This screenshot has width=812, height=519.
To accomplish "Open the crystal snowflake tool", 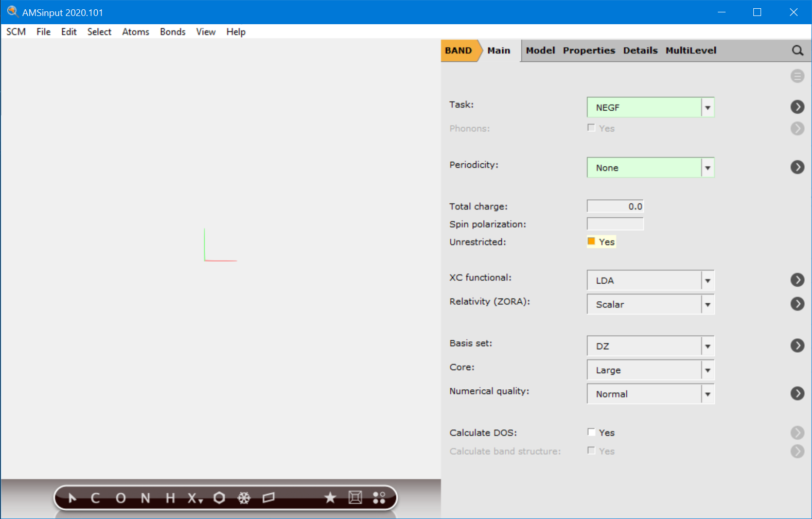I will [244, 498].
